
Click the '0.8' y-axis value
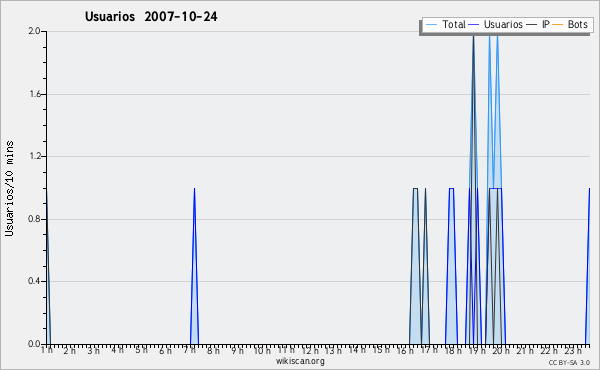pyautogui.click(x=34, y=219)
